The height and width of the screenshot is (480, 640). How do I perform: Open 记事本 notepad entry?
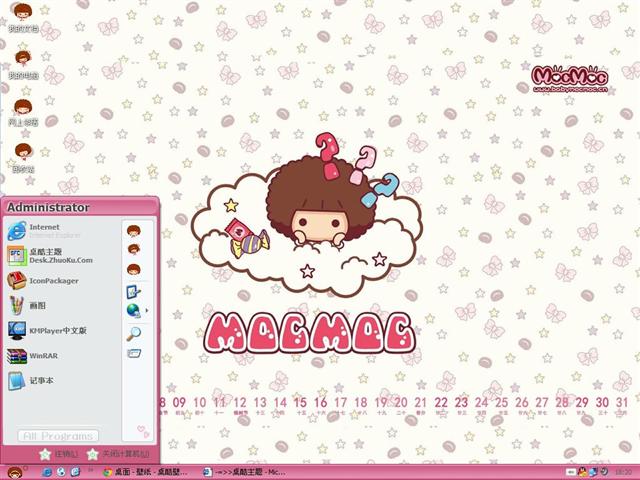(31, 380)
